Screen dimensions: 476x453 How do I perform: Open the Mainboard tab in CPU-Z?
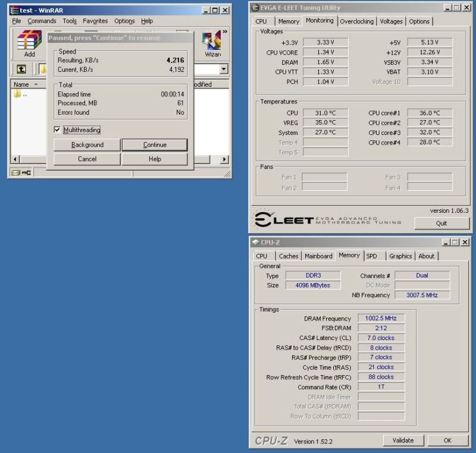[x=318, y=256]
